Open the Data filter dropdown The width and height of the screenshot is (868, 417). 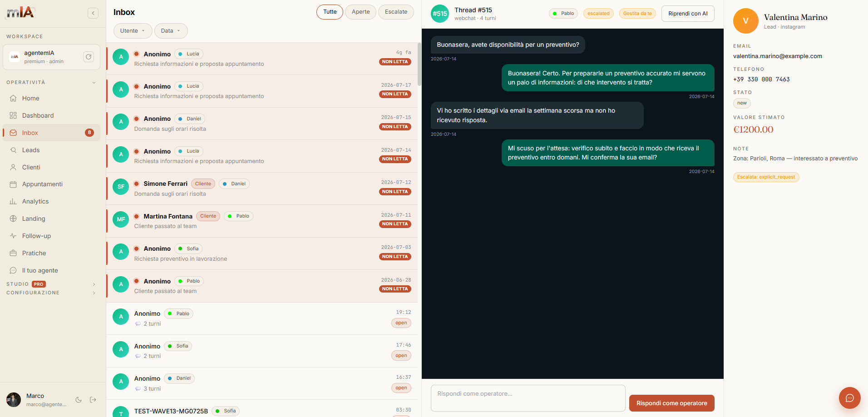pos(171,31)
